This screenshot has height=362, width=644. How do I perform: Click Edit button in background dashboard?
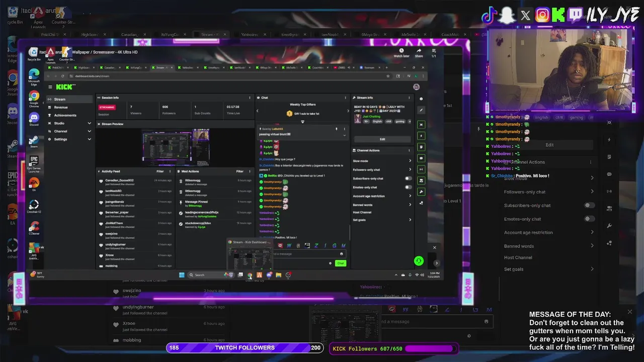(x=549, y=145)
